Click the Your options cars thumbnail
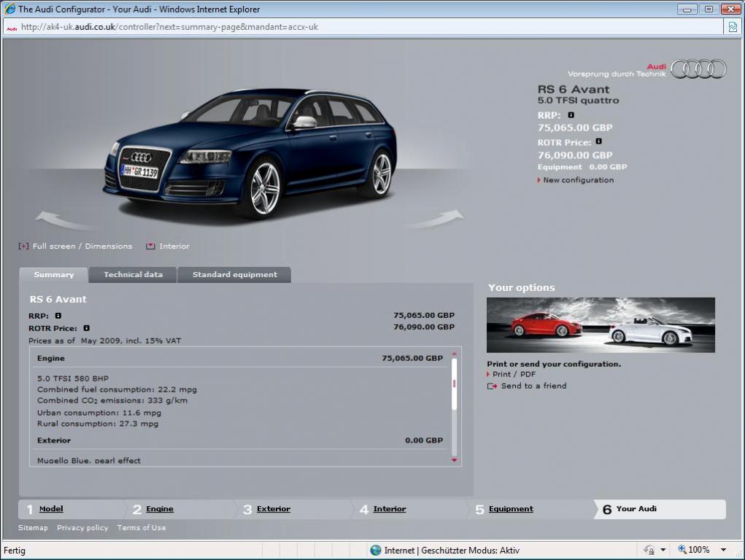Image resolution: width=745 pixels, height=560 pixels. 601,325
